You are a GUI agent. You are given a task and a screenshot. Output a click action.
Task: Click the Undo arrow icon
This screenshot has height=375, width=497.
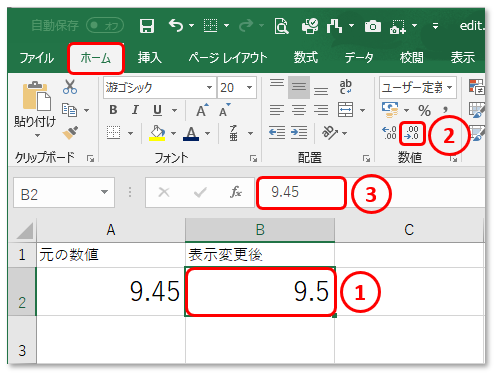click(x=176, y=26)
